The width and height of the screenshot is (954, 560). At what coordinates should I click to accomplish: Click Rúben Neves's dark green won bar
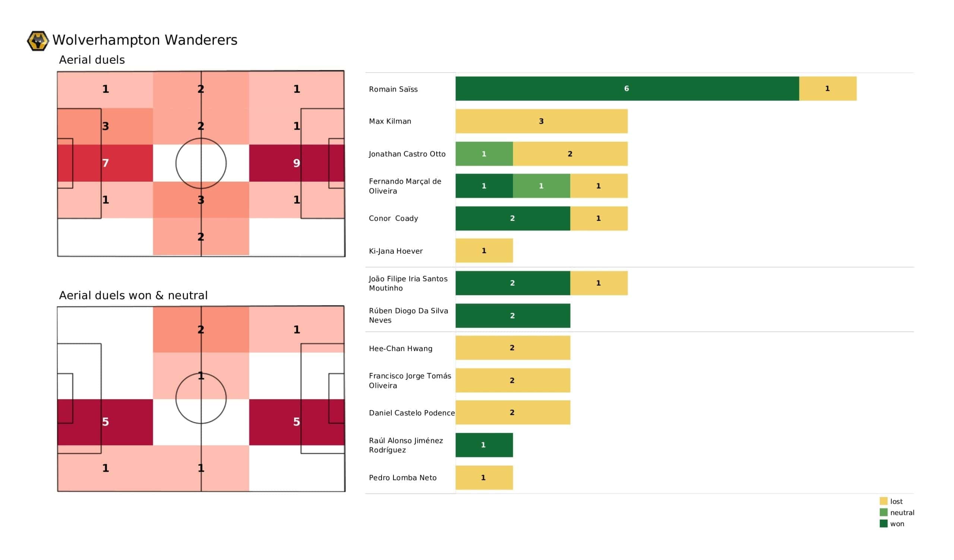pyautogui.click(x=512, y=316)
